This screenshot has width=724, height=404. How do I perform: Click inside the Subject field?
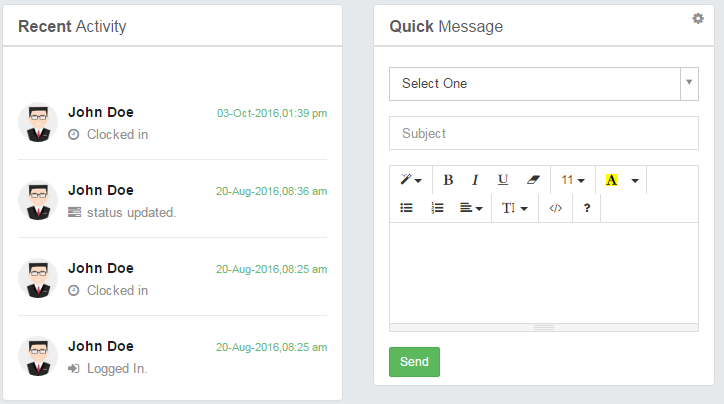pos(543,133)
